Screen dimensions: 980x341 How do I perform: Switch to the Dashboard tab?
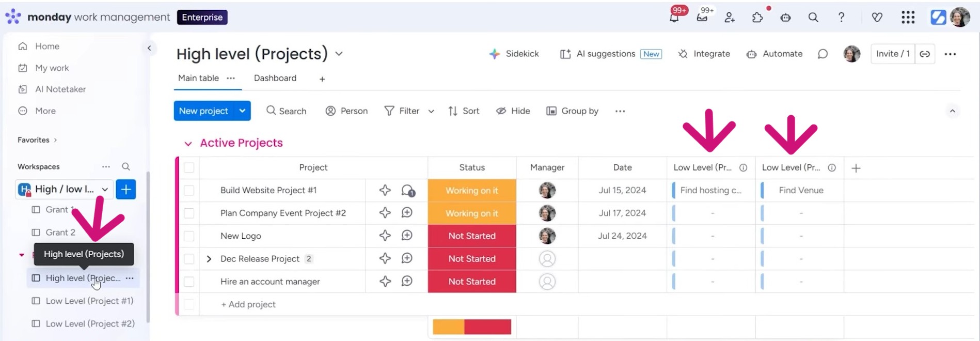coord(275,79)
